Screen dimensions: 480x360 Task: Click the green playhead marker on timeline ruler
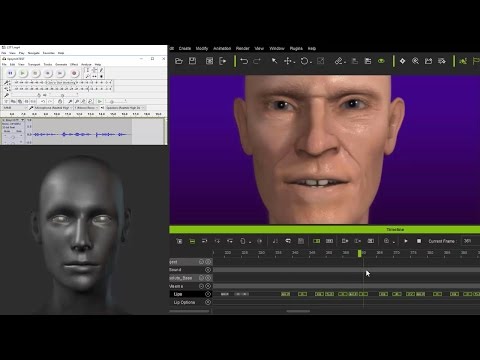[360, 253]
